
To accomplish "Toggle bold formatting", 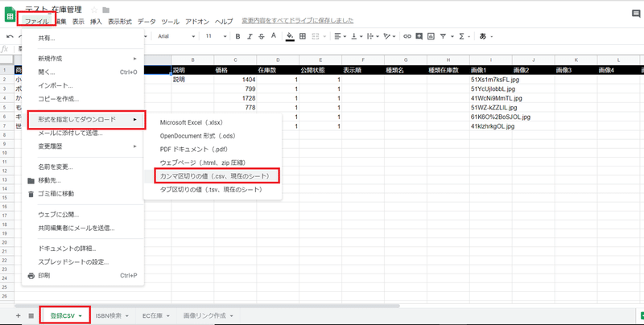I will click(x=237, y=36).
